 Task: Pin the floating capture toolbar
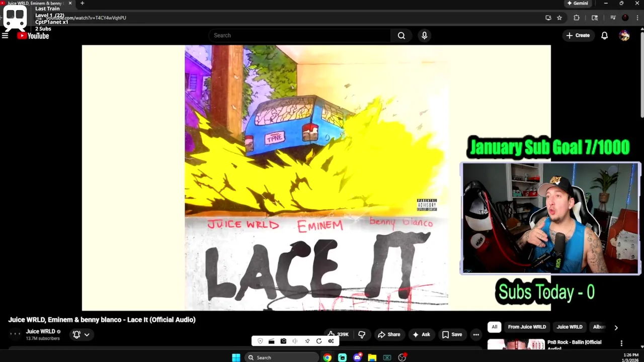(307, 341)
